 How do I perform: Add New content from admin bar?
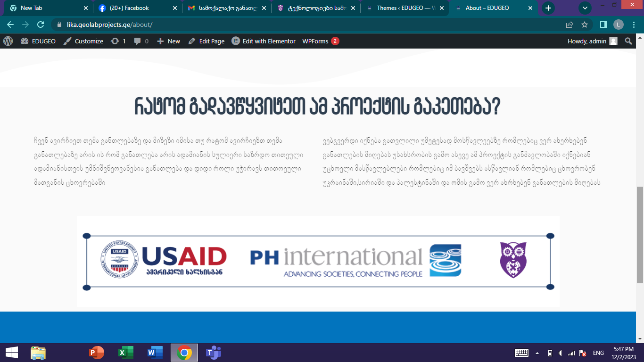[168, 41]
